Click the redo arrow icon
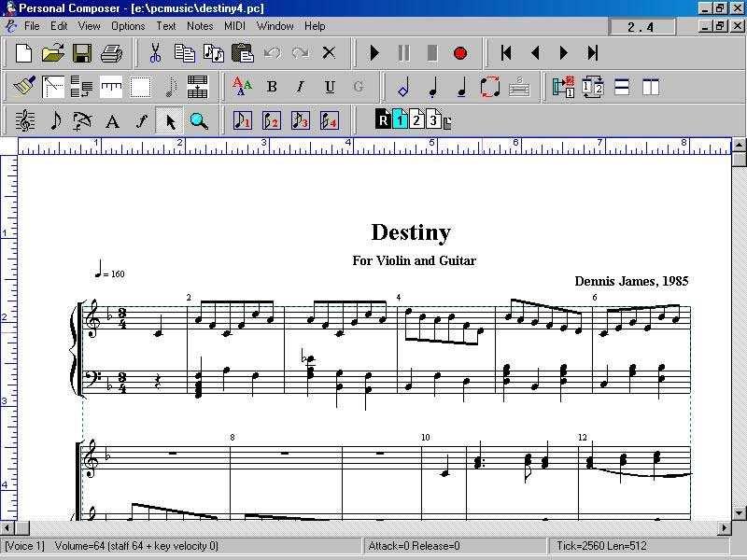 point(300,53)
